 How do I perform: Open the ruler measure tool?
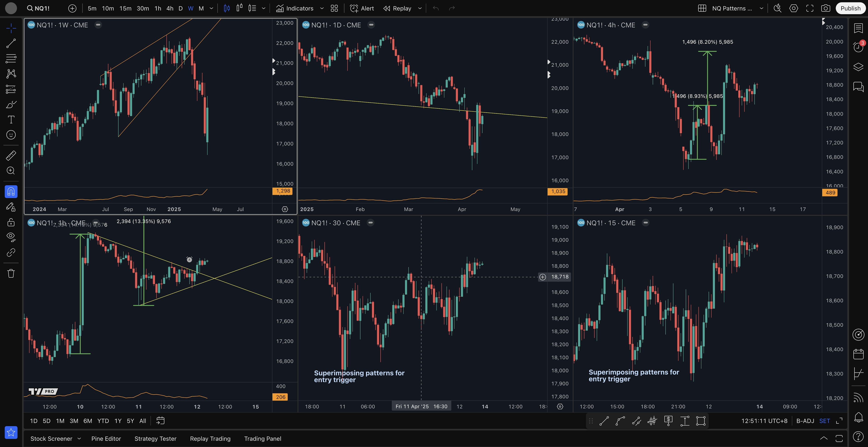point(11,155)
